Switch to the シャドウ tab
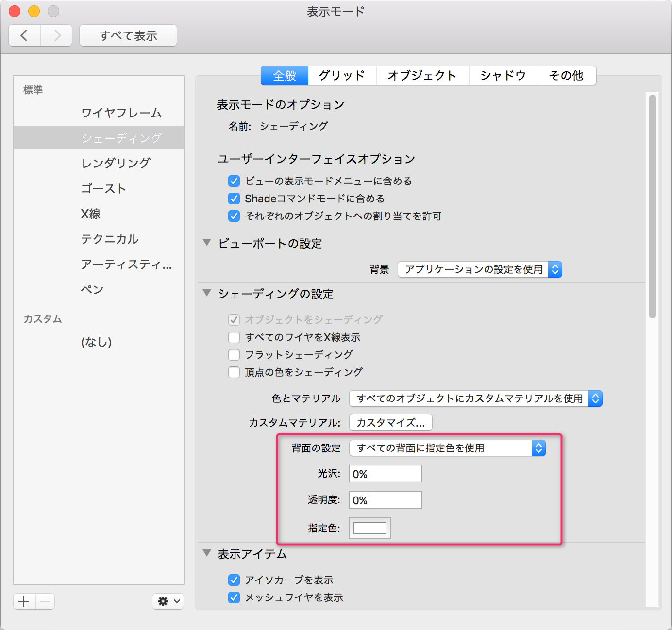 tap(503, 76)
